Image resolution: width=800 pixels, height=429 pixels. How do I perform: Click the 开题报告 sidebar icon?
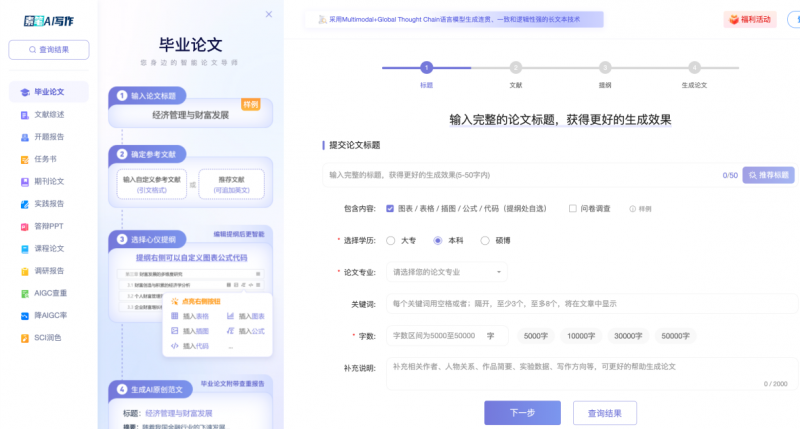tap(24, 137)
